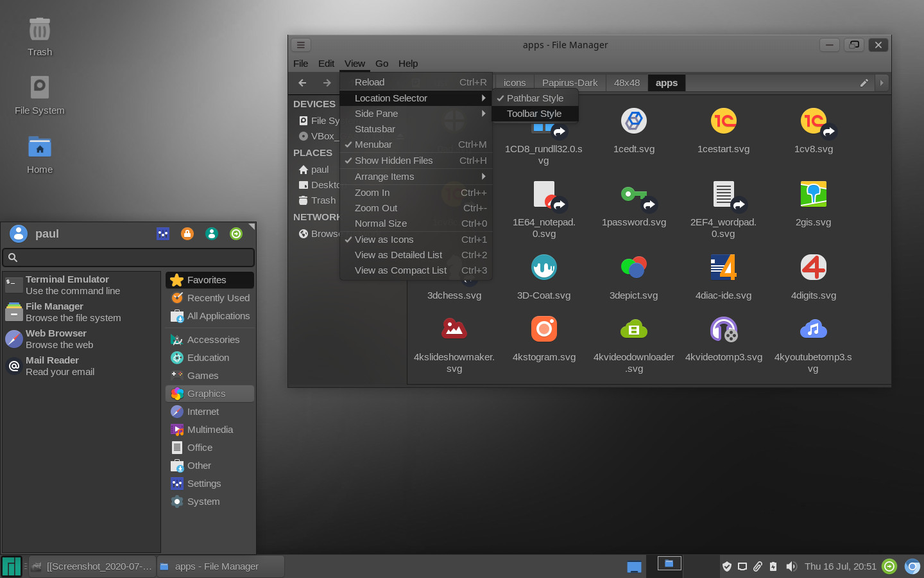
Task: Expand the Location Selector submenu
Action: [416, 98]
